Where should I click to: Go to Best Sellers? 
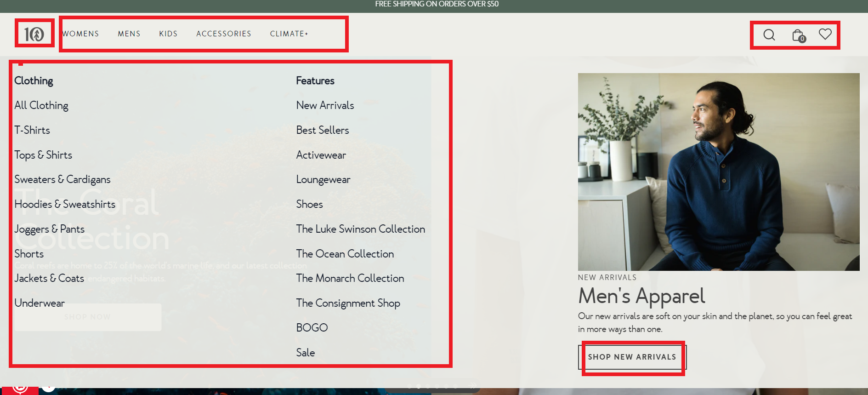323,130
